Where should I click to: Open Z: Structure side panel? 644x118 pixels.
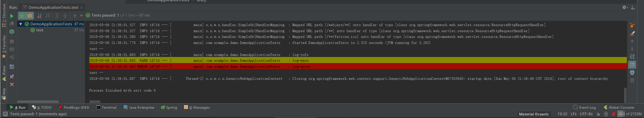tap(4, 16)
